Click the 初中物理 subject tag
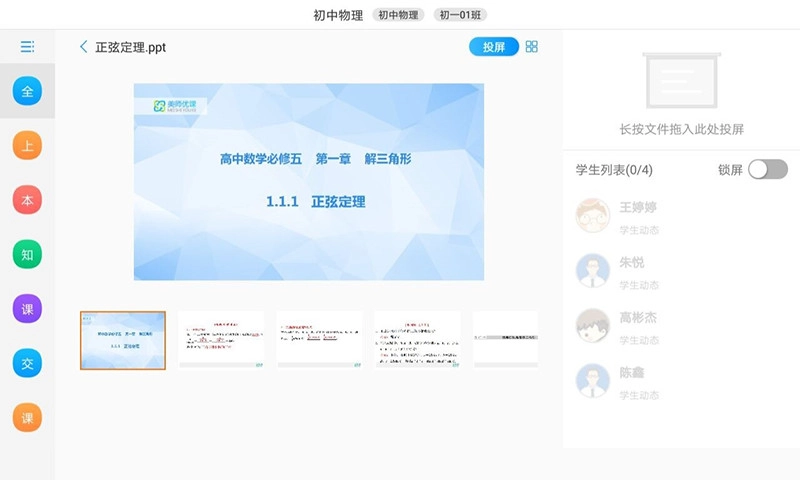 400,15
